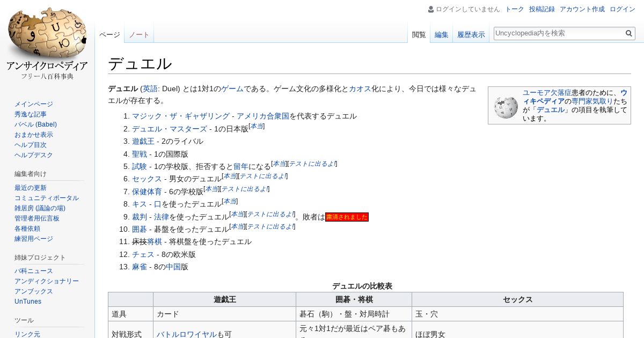Viewport: 644px width, 338px height.
Task: Open 練習用ページ sidebar link
Action: tap(34, 239)
